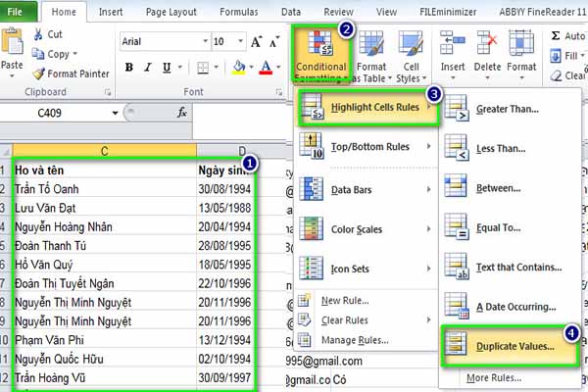The image size is (588, 392).
Task: Open the Font dialog launcher
Action: click(279, 92)
